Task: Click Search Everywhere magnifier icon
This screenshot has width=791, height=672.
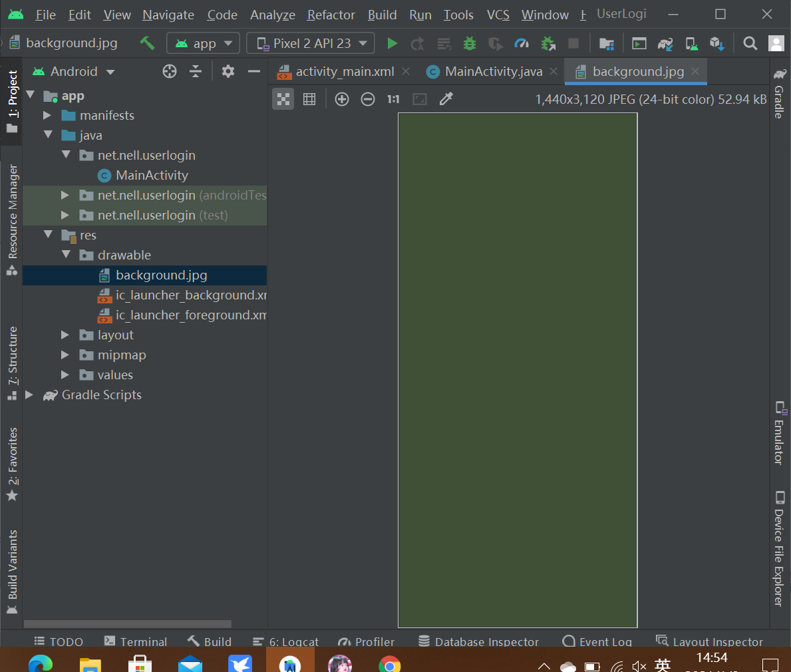Action: point(750,44)
